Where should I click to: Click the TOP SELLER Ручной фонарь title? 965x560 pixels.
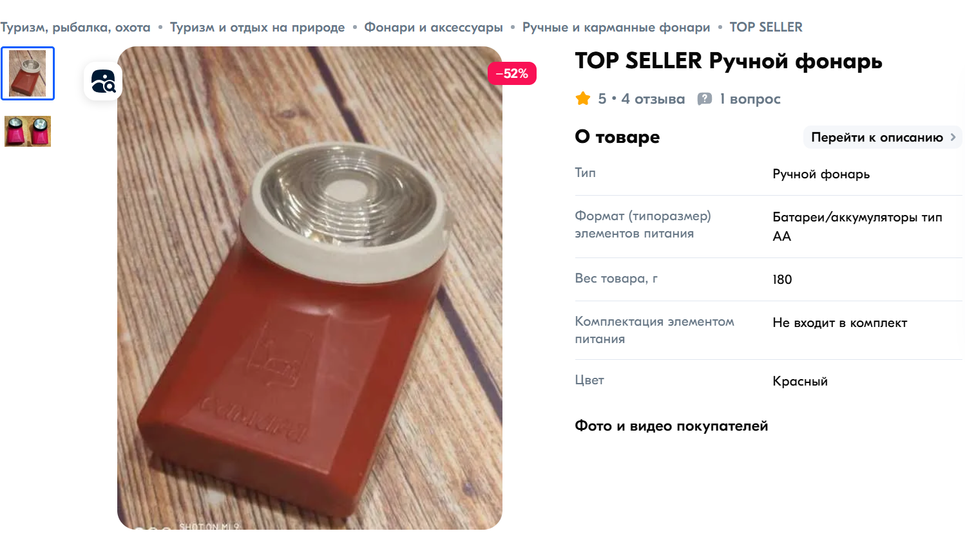[x=728, y=61]
